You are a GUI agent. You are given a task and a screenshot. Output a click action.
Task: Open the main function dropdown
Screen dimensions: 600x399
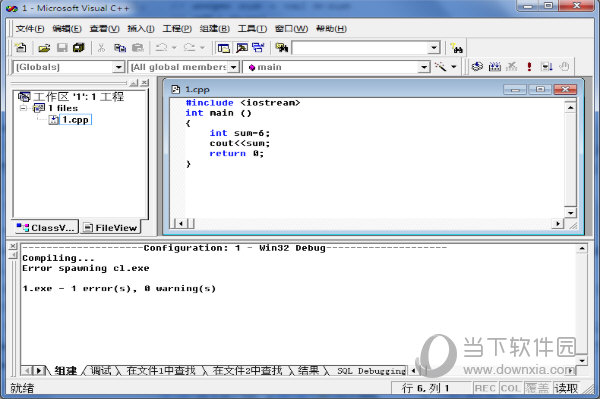424,67
